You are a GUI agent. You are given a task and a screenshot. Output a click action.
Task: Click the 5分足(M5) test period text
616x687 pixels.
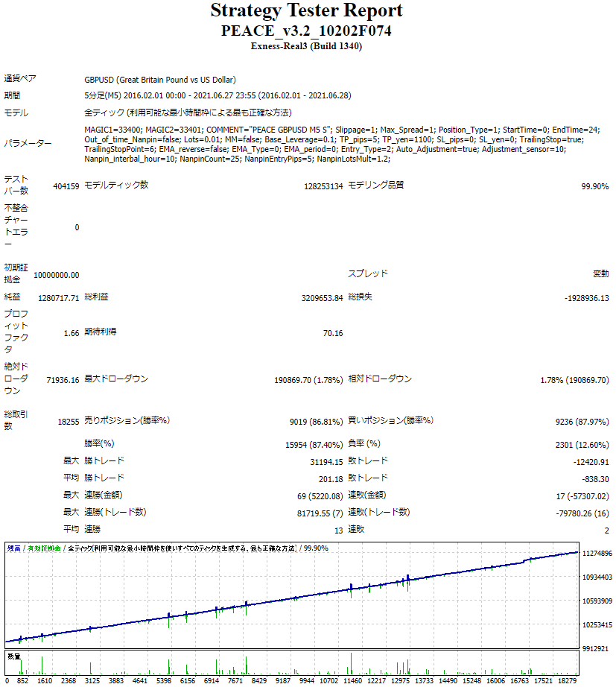[x=217, y=95]
